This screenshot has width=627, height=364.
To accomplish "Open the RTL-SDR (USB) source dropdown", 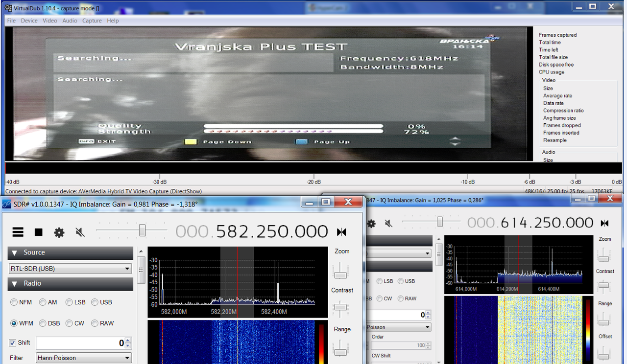I will click(x=71, y=269).
